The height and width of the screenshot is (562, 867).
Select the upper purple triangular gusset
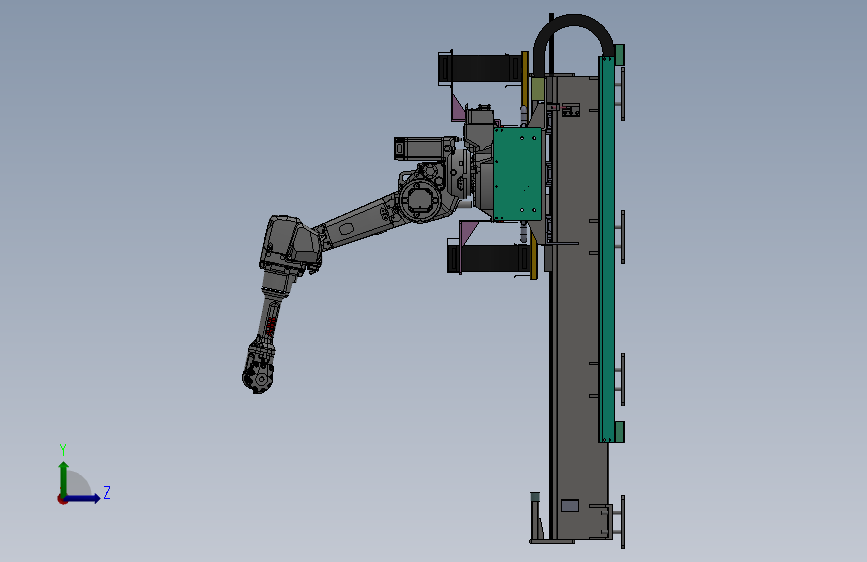(458, 108)
